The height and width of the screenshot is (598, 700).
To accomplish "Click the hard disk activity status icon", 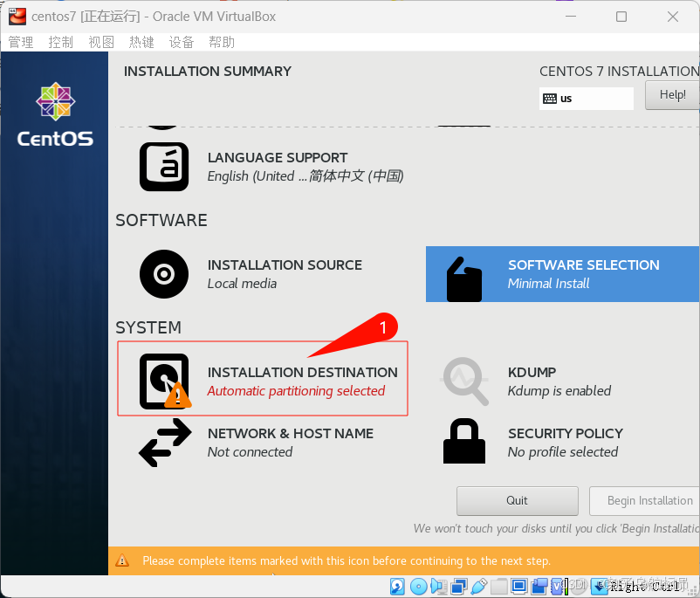I will pos(397,586).
